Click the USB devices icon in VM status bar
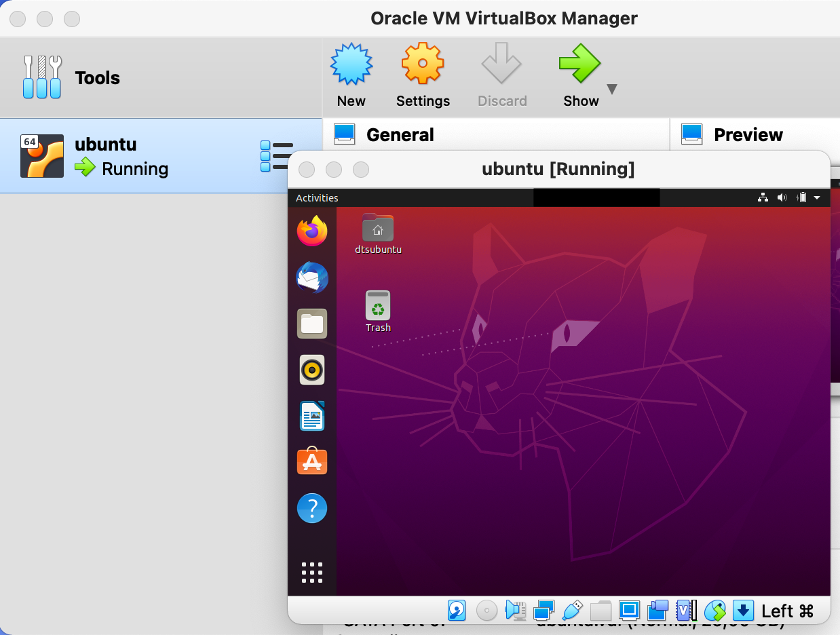 pos(572,611)
